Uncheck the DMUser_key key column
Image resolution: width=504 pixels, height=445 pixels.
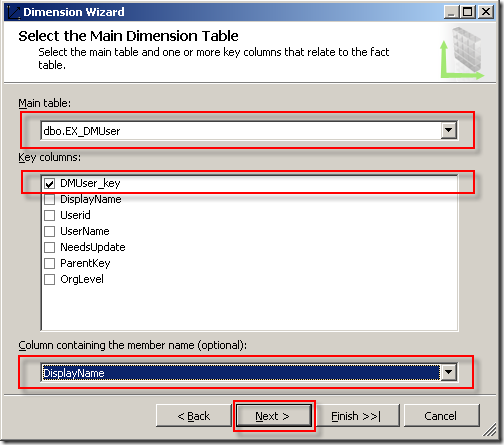coord(50,183)
